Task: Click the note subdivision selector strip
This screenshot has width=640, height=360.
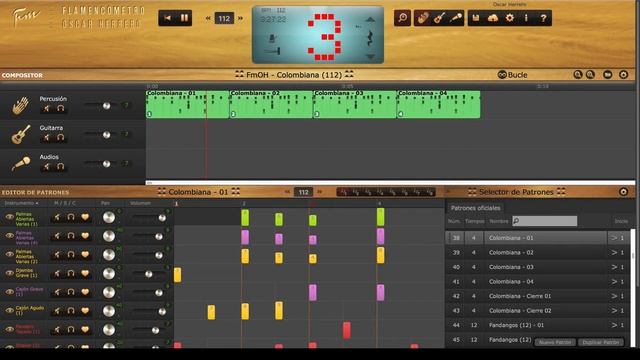Action: 386,192
